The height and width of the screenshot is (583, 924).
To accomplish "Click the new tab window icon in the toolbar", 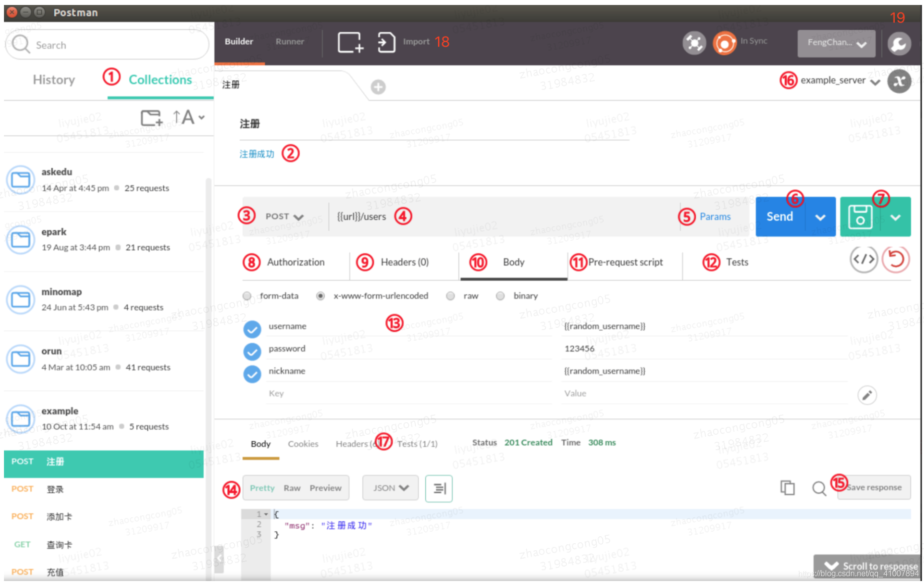I will [350, 42].
